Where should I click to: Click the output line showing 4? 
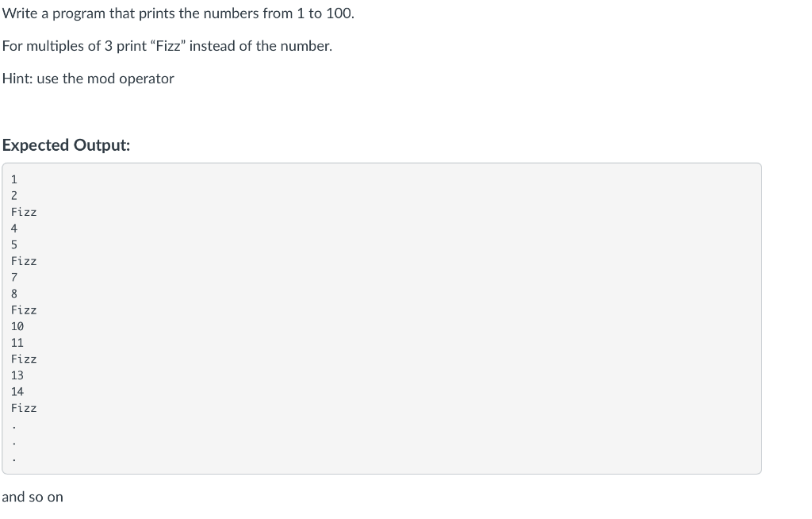tap(14, 229)
